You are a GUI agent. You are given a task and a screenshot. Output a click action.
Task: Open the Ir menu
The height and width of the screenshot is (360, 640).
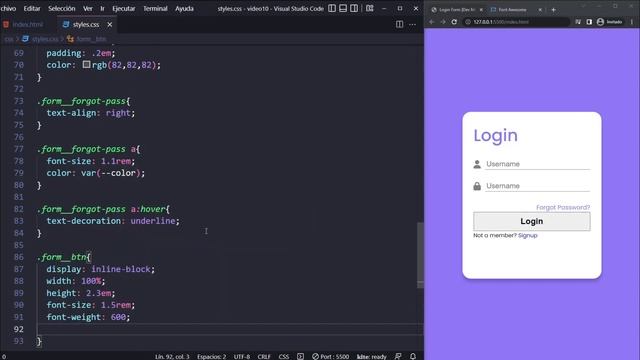click(x=102, y=8)
